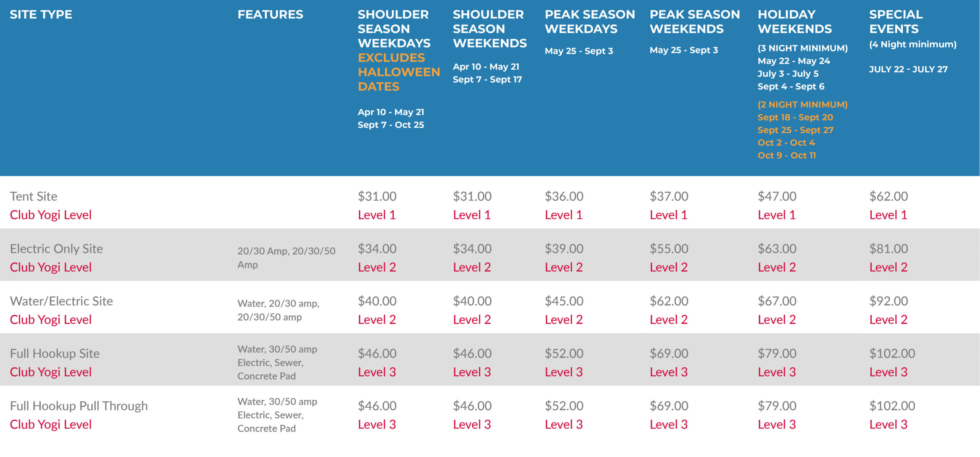Click the Electric Only Site label
This screenshot has width=980, height=457.
56,249
